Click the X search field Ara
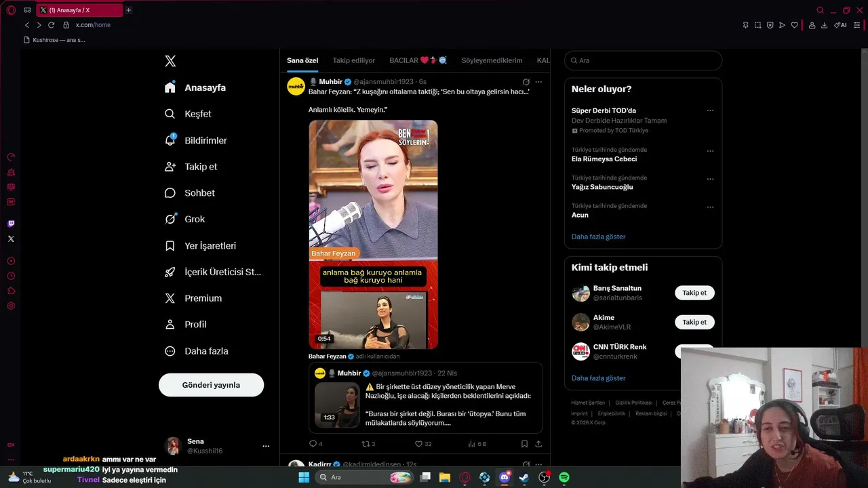This screenshot has height=488, width=868. 643,60
